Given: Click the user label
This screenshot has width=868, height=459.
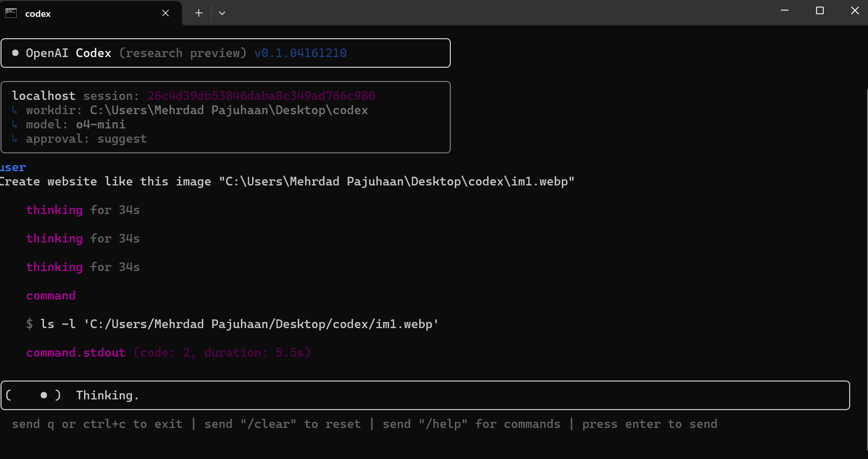Looking at the screenshot, I should click(13, 167).
